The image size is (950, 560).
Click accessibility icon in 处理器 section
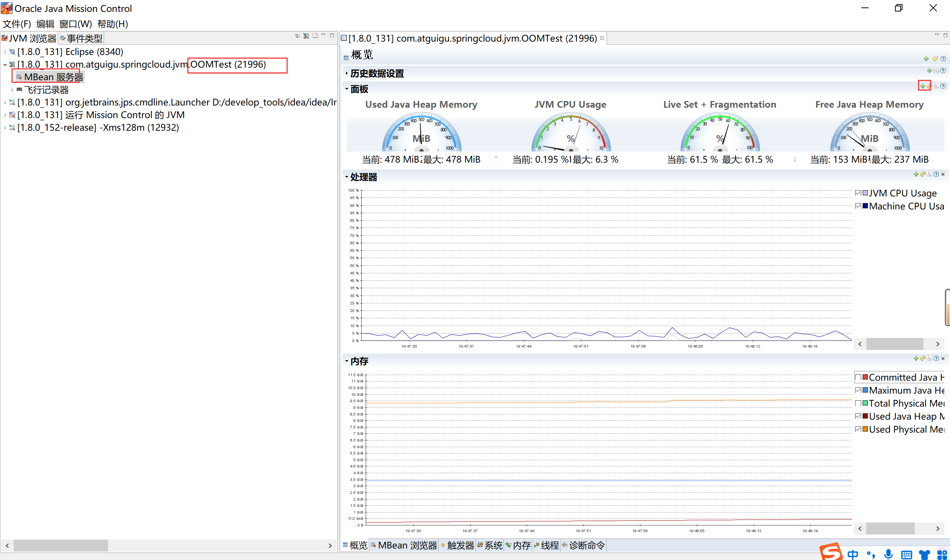[930, 174]
